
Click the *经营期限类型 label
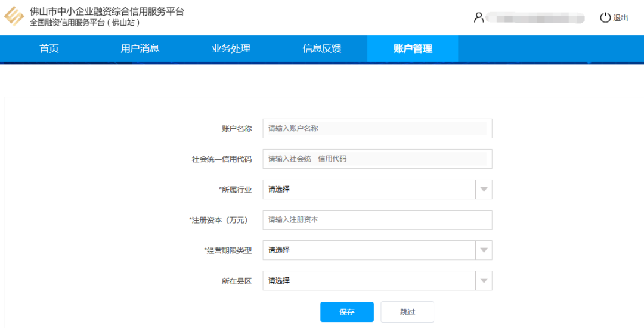tap(228, 250)
